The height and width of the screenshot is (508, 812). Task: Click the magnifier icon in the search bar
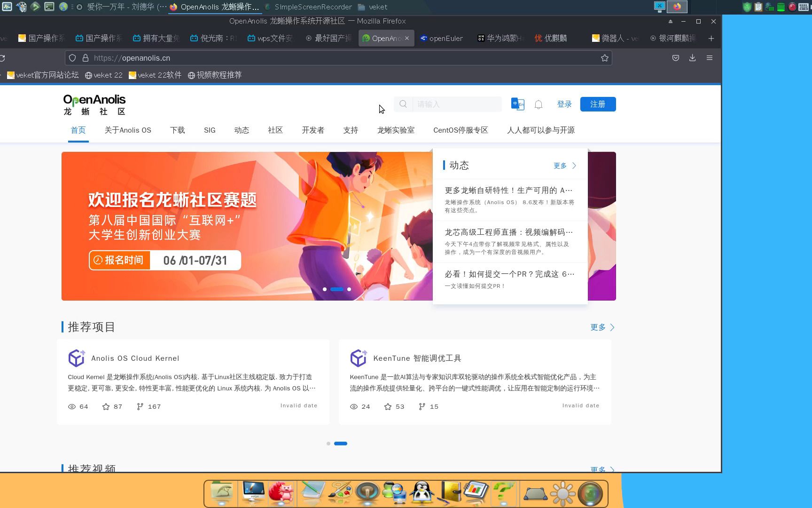point(403,104)
